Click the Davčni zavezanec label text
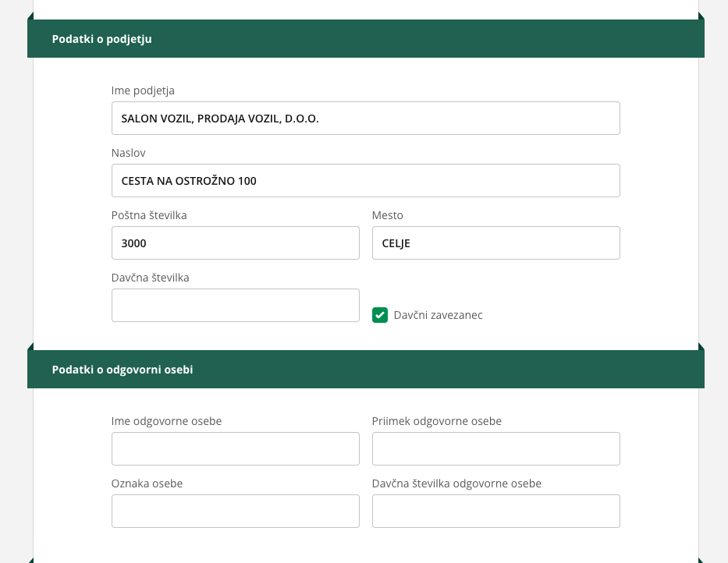728x563 pixels. click(438, 315)
